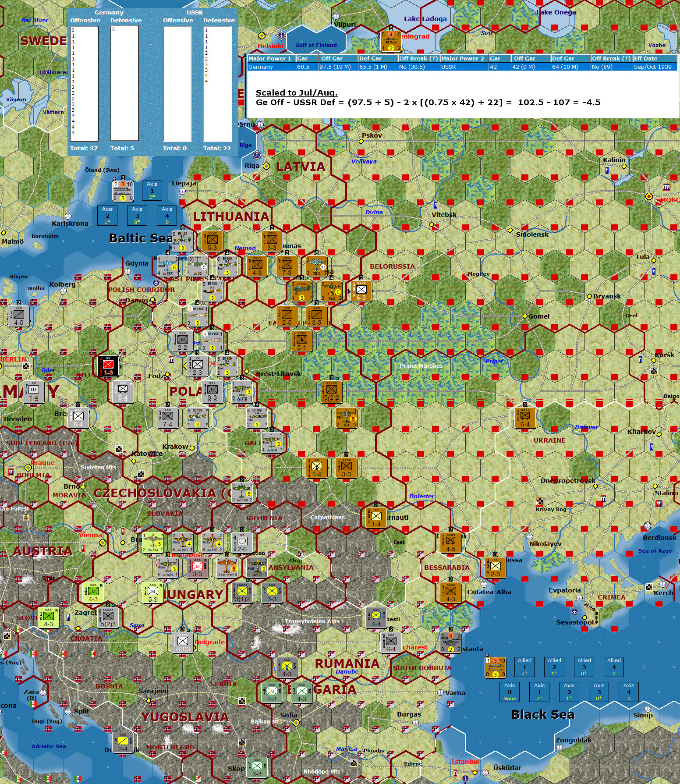Select the Ca.313 aircraft counter

pyautogui.click(x=153, y=542)
